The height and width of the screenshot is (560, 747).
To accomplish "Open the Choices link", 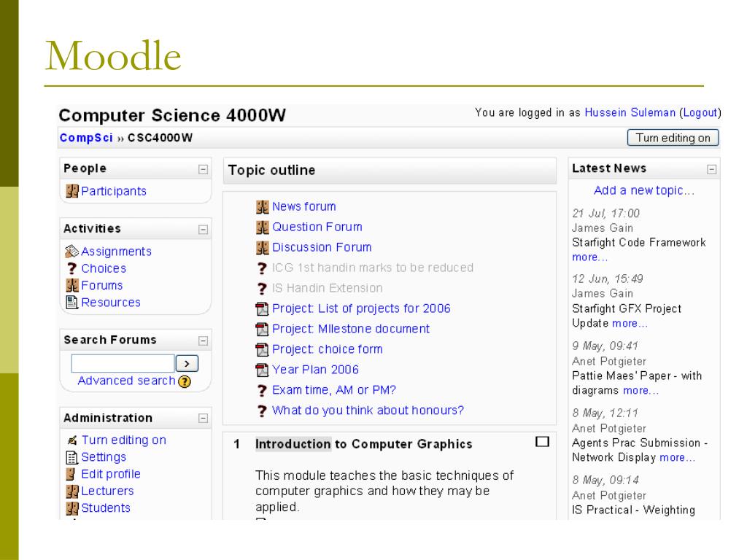I will tap(104, 268).
